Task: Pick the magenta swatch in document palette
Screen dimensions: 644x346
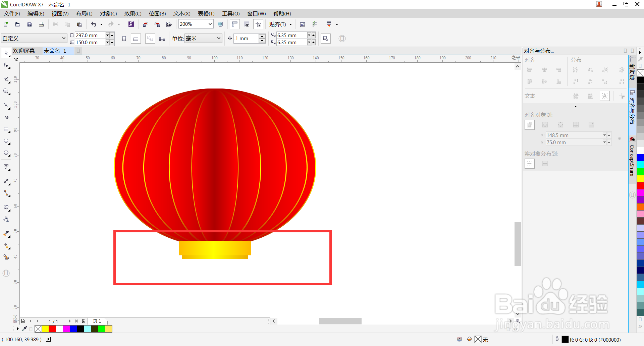Action: (66, 329)
